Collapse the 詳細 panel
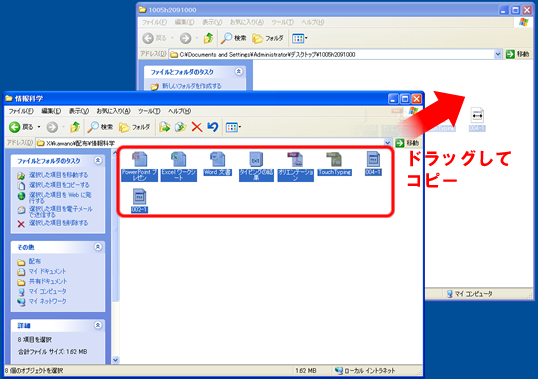 tap(98, 325)
